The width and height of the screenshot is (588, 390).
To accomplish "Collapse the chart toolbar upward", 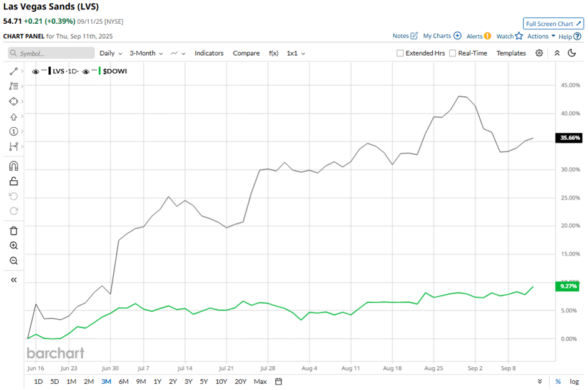I will click(x=557, y=53).
